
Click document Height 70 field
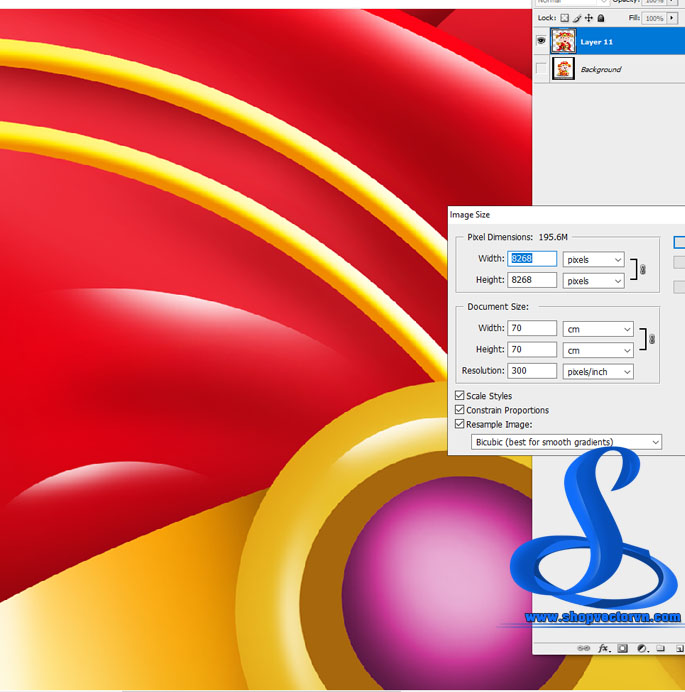coord(532,350)
